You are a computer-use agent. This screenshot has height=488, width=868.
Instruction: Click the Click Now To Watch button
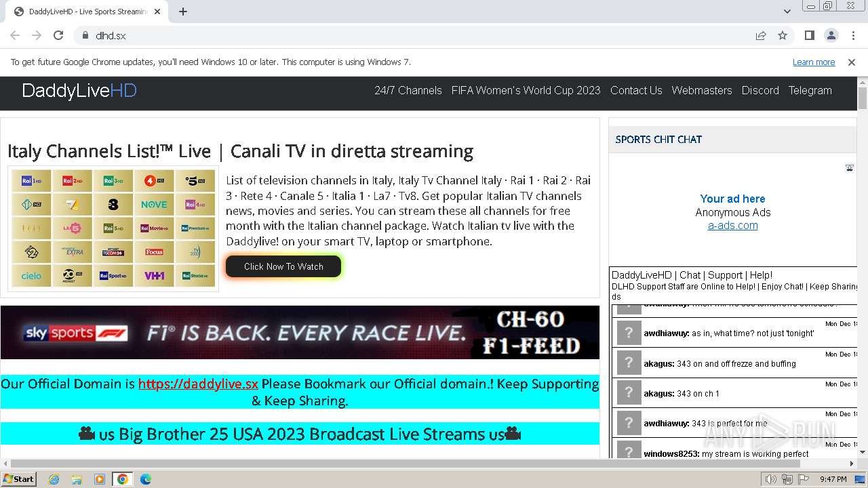tap(283, 266)
